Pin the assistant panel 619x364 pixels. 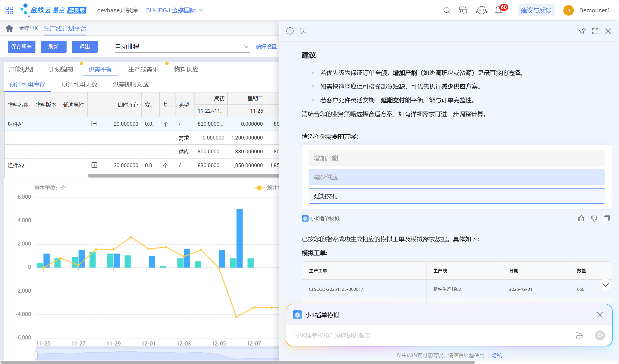(x=582, y=31)
